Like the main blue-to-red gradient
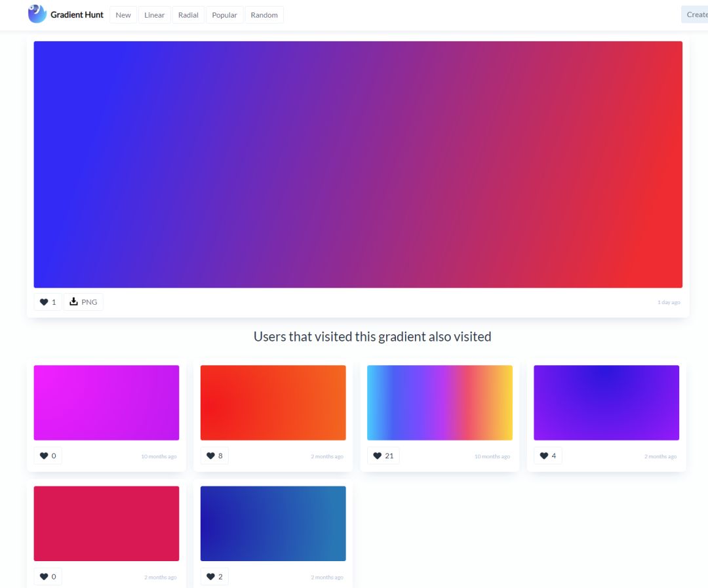The width and height of the screenshot is (708, 588). pyautogui.click(x=48, y=302)
